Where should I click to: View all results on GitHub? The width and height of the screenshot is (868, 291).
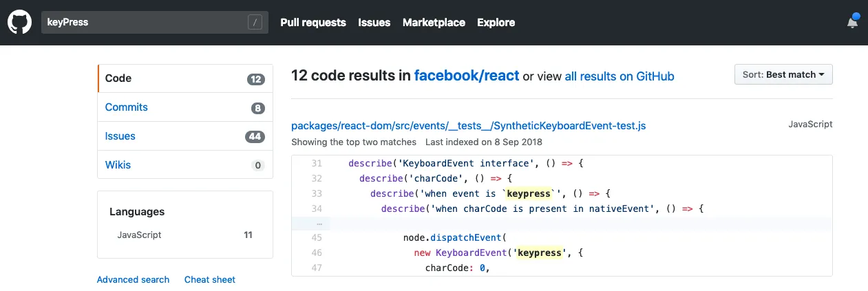tap(619, 76)
